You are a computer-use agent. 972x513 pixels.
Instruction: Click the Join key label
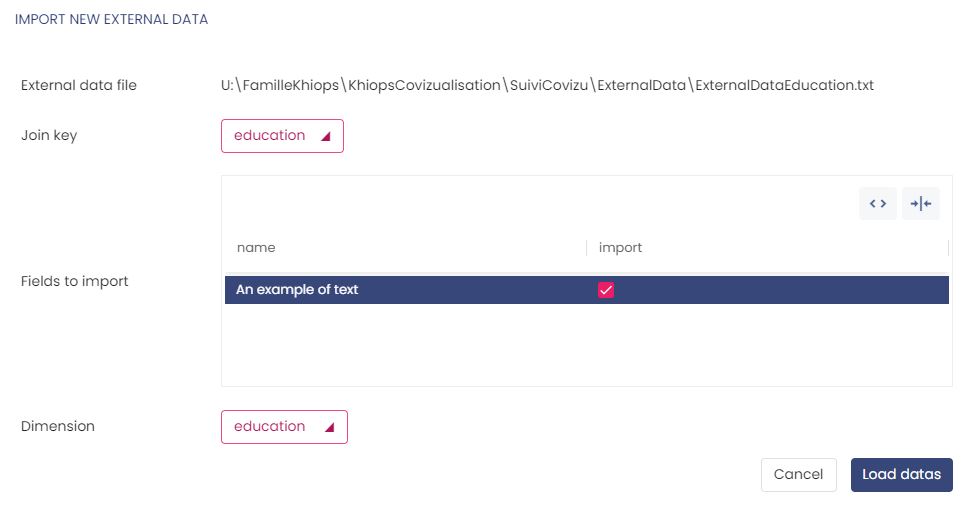(49, 135)
